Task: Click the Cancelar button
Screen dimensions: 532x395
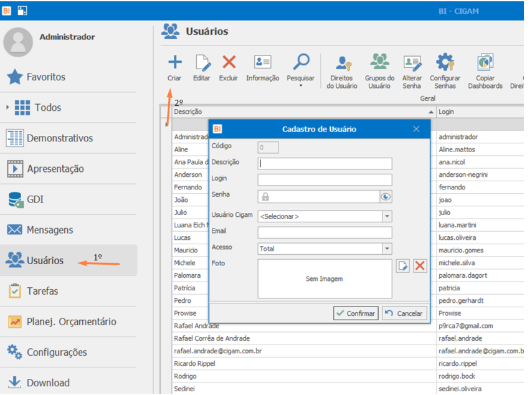Action: coord(404,313)
